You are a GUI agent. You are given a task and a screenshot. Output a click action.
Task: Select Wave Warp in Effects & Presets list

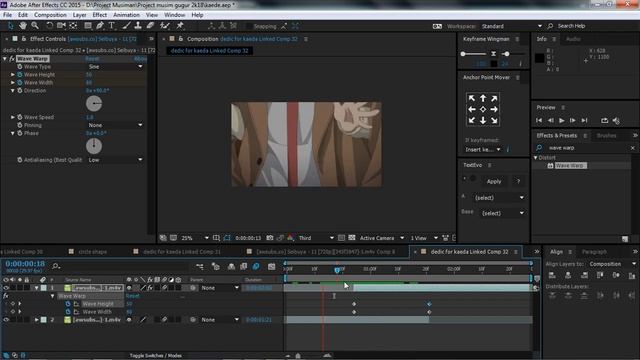[570, 166]
